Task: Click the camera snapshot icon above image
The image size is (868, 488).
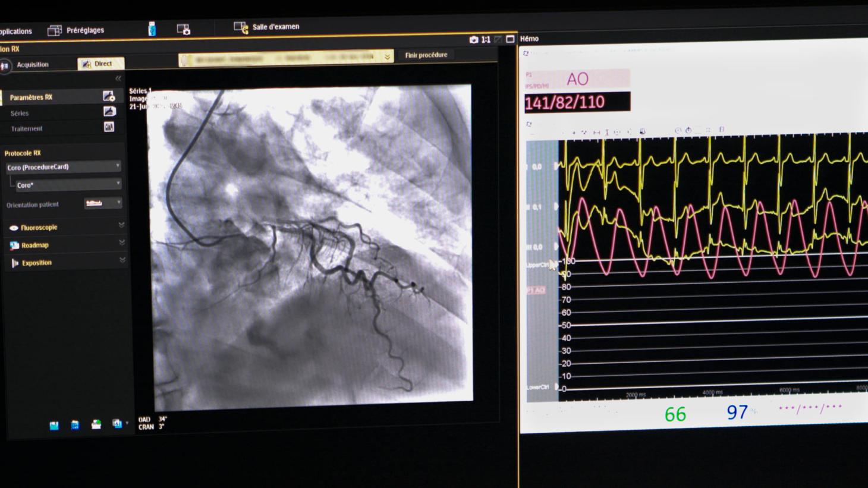Action: click(x=473, y=40)
